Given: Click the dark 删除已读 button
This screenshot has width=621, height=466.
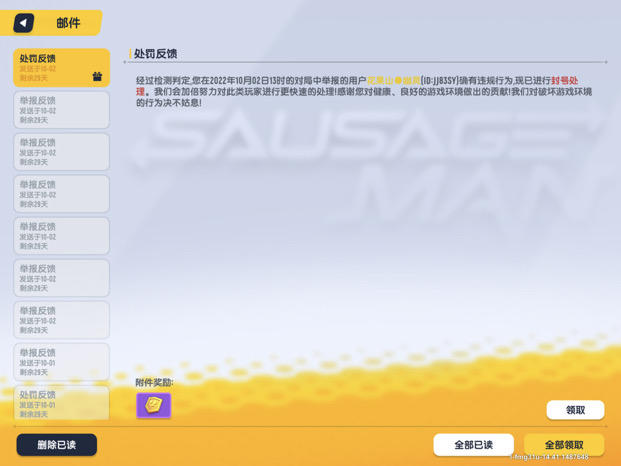Looking at the screenshot, I should tap(57, 444).
